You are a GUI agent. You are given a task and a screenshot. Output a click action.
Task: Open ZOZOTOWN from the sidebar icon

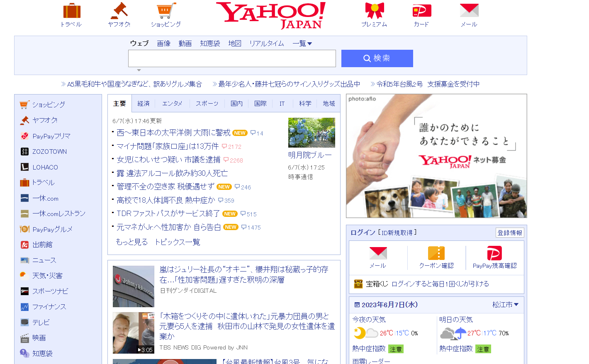[x=24, y=151]
